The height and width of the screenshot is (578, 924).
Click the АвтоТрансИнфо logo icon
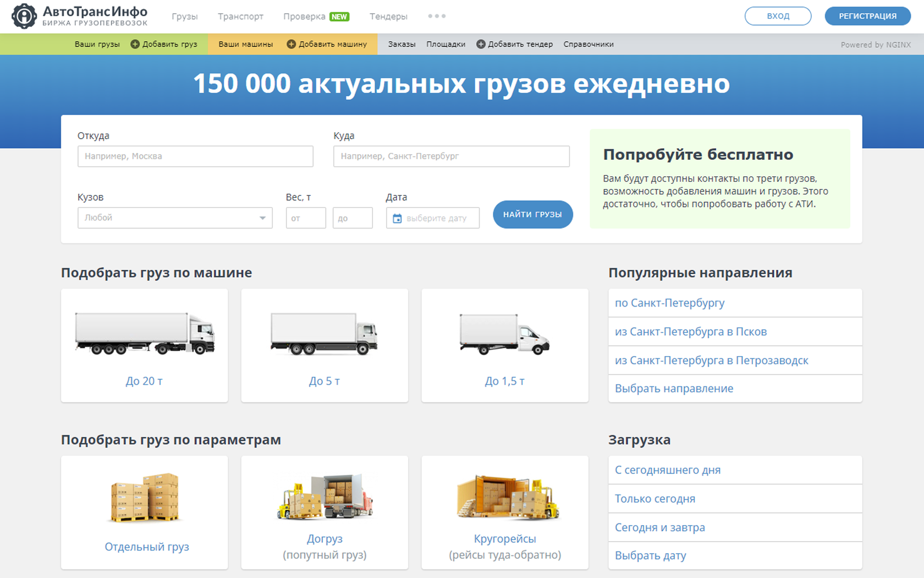point(24,16)
